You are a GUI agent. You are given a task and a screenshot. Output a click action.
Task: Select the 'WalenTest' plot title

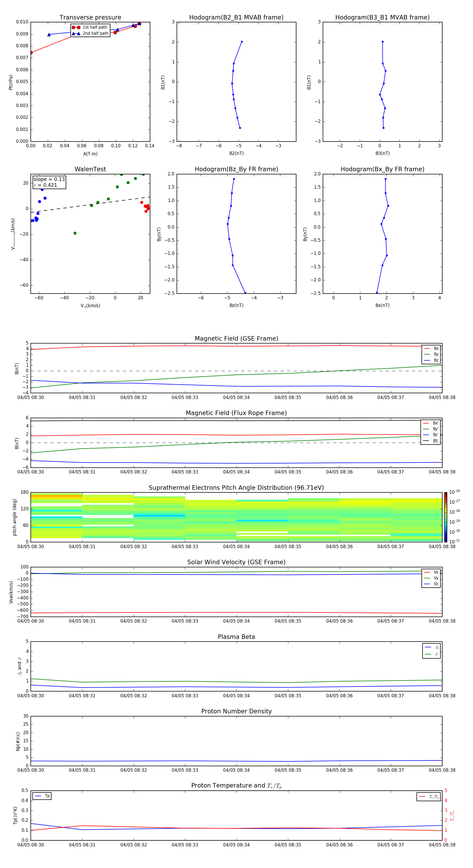90,169
